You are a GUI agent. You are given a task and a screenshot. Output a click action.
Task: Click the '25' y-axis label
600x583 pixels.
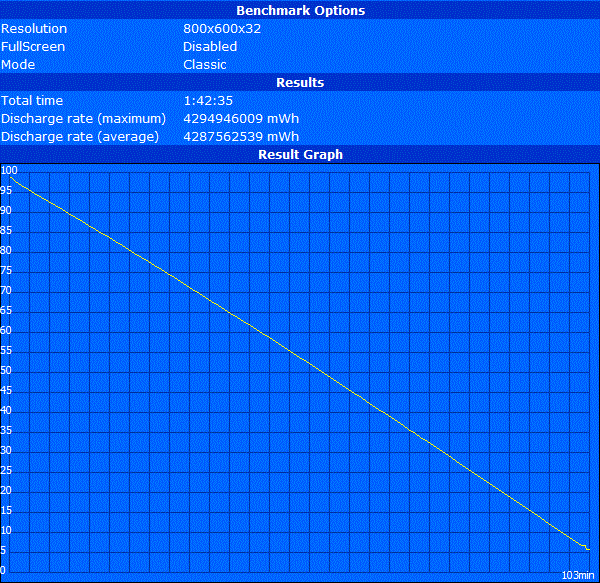(x=6, y=470)
